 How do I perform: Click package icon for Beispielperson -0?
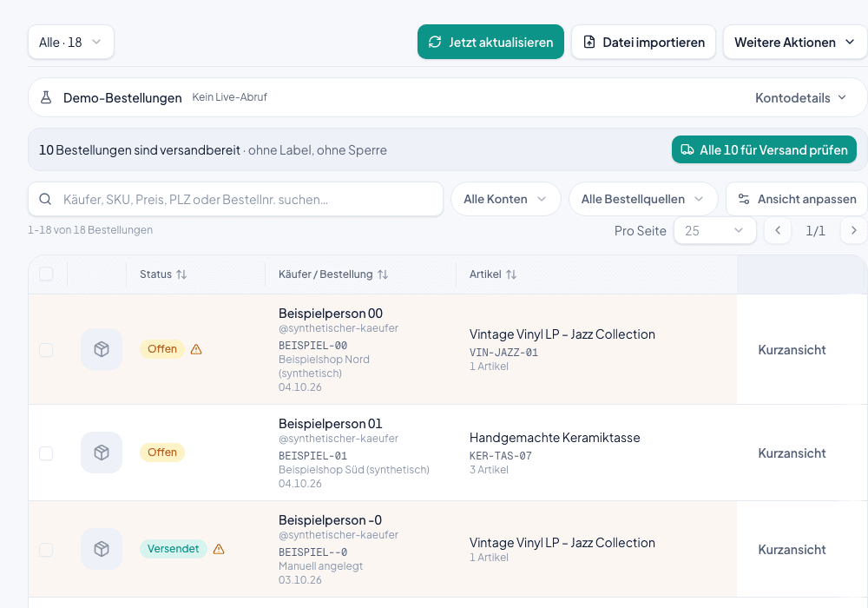tap(102, 549)
